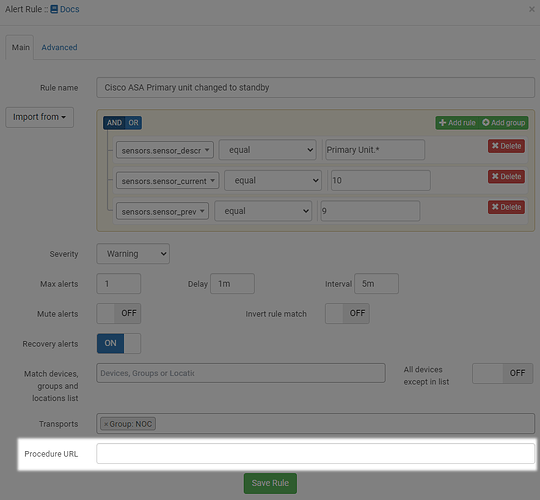Select the Main tab
Screen dimensions: 540x500
point(21,48)
